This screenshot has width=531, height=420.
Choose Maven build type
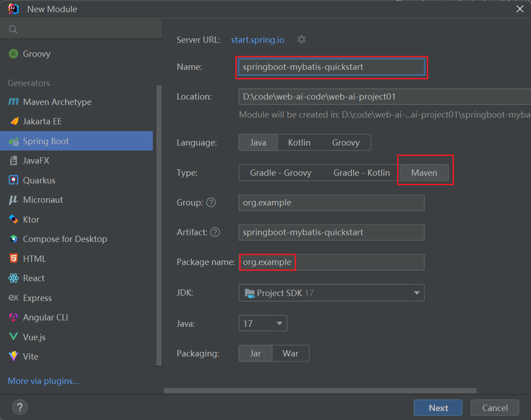[x=424, y=173]
